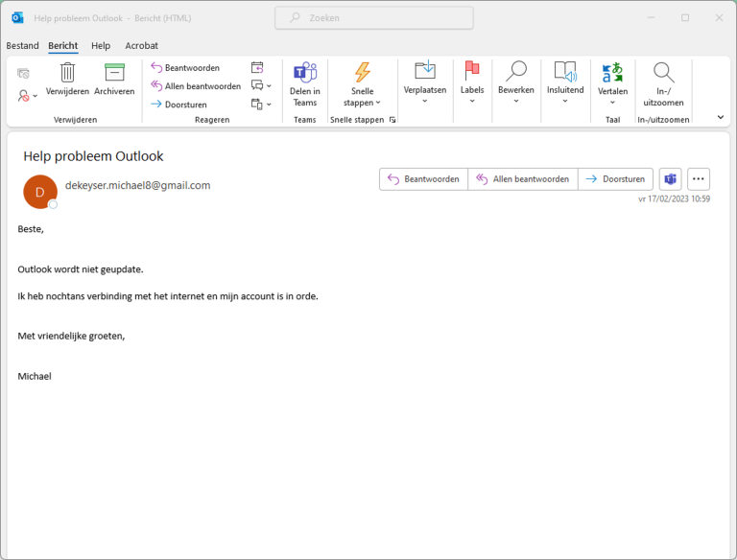The width and height of the screenshot is (737, 560).
Task: Click the sender avatar with letter D
Action: coord(40,192)
